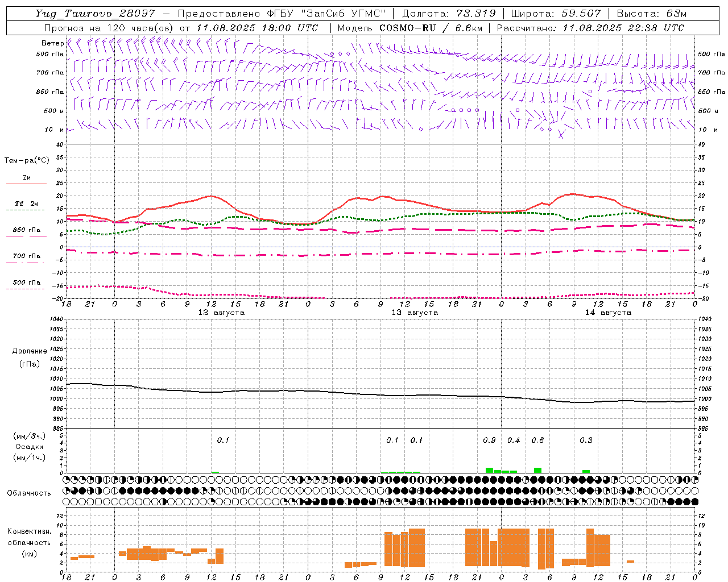This screenshot has width=728, height=582.
Task: Click the 0.6 precipitation value
Action: pyautogui.click(x=537, y=440)
